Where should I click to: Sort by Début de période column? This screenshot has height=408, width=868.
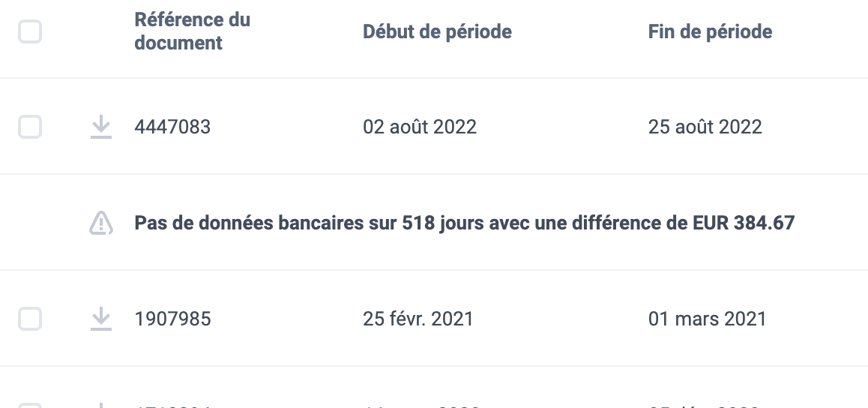437,31
